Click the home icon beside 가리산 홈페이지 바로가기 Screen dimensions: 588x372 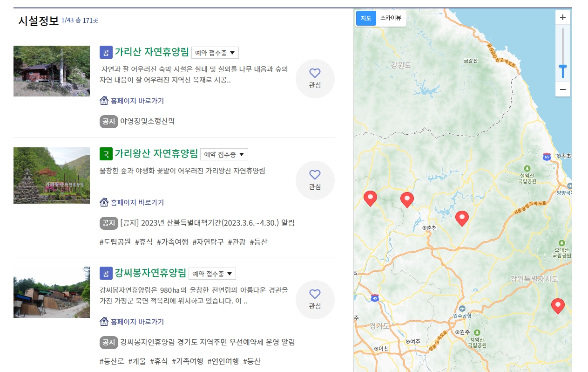pyautogui.click(x=103, y=101)
